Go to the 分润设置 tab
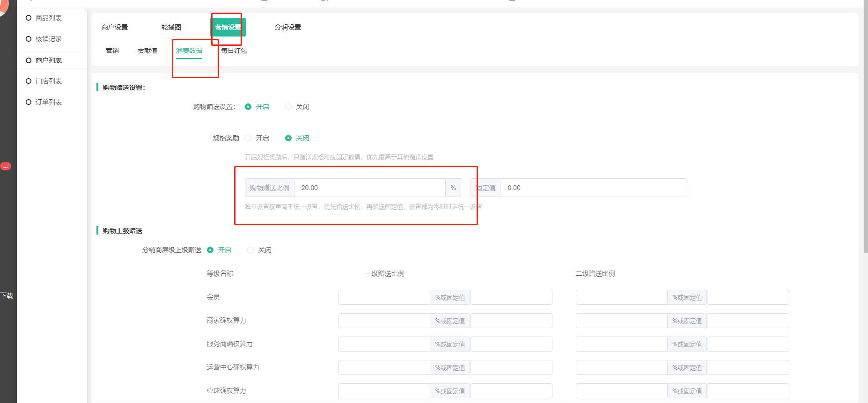Image resolution: width=868 pixels, height=403 pixels. tap(288, 27)
